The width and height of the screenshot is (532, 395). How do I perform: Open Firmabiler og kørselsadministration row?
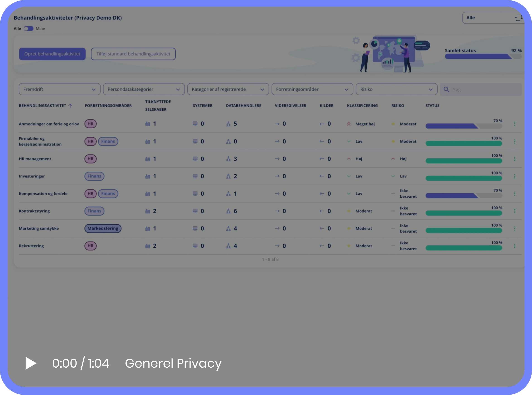(x=40, y=141)
